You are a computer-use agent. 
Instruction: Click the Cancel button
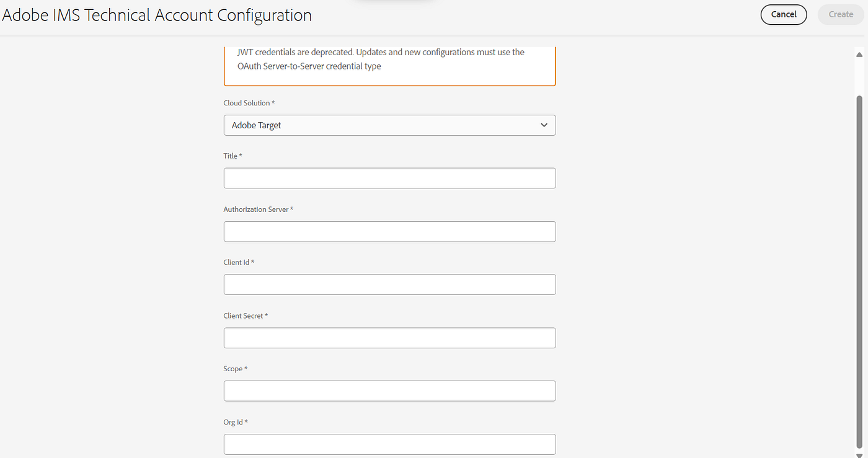pos(784,14)
